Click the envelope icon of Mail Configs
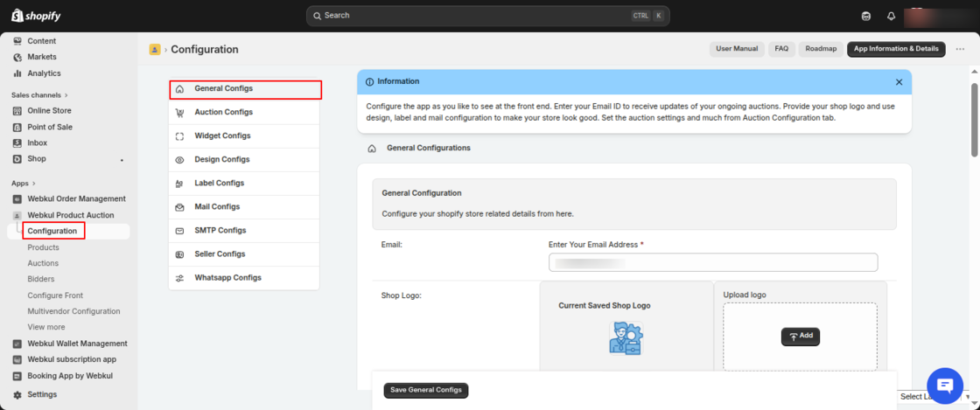Image resolution: width=980 pixels, height=410 pixels. pyautogui.click(x=180, y=207)
